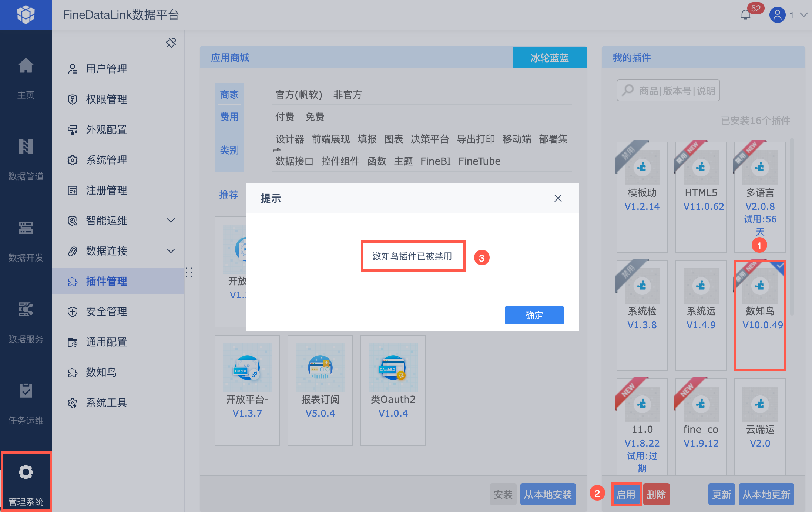Open the user avatar profile icon
Image resolution: width=812 pixels, height=512 pixels.
click(777, 15)
